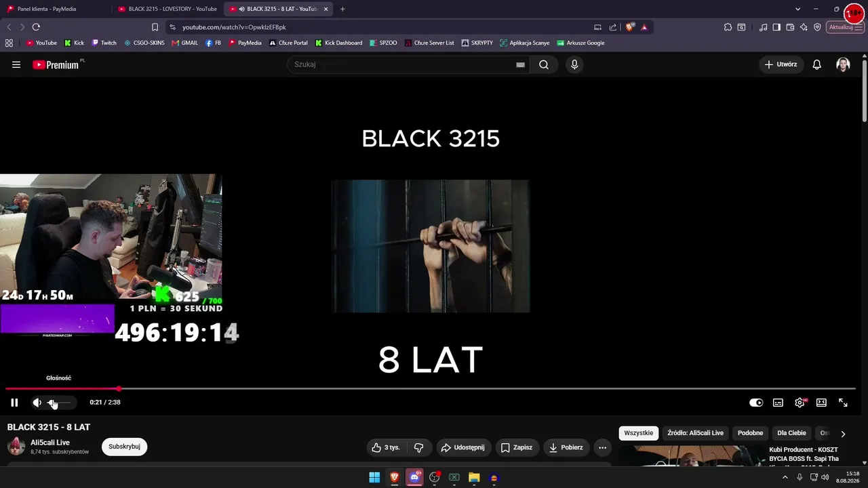Open Brave browser from the taskbar

394,478
